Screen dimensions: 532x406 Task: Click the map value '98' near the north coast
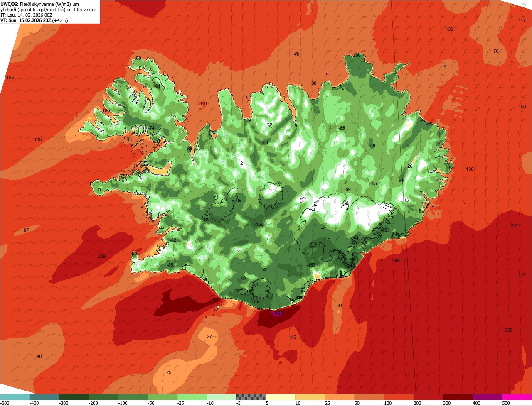click(x=314, y=83)
